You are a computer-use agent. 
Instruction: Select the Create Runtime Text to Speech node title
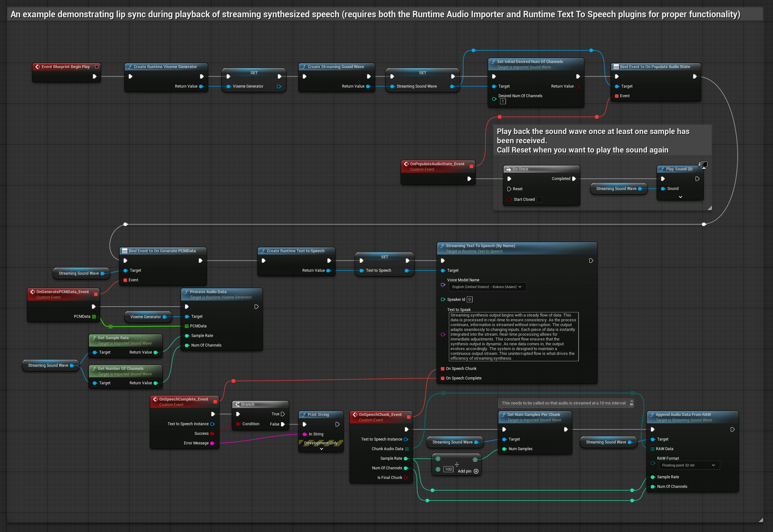pyautogui.click(x=295, y=251)
